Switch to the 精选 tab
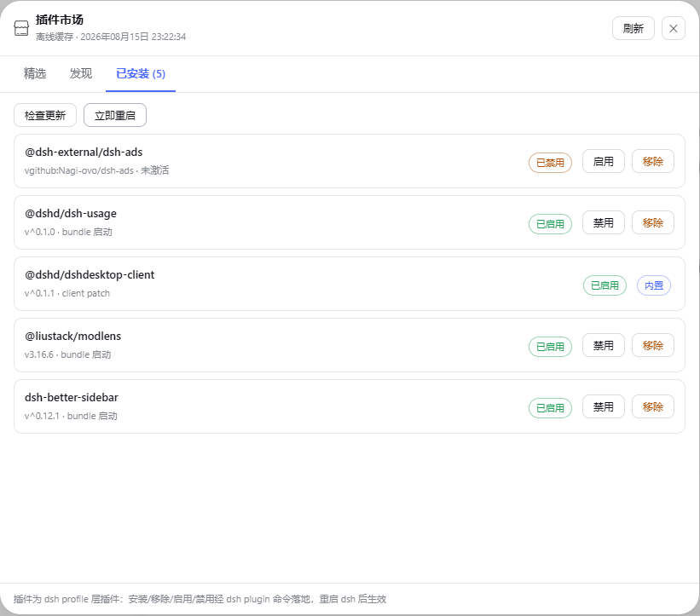Image resolution: width=700 pixels, height=616 pixels. (35, 73)
